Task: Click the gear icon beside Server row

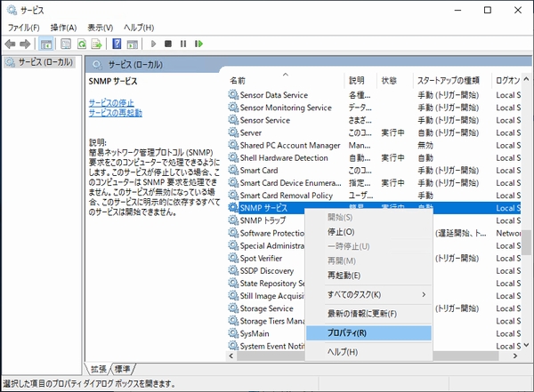Action: (x=233, y=132)
